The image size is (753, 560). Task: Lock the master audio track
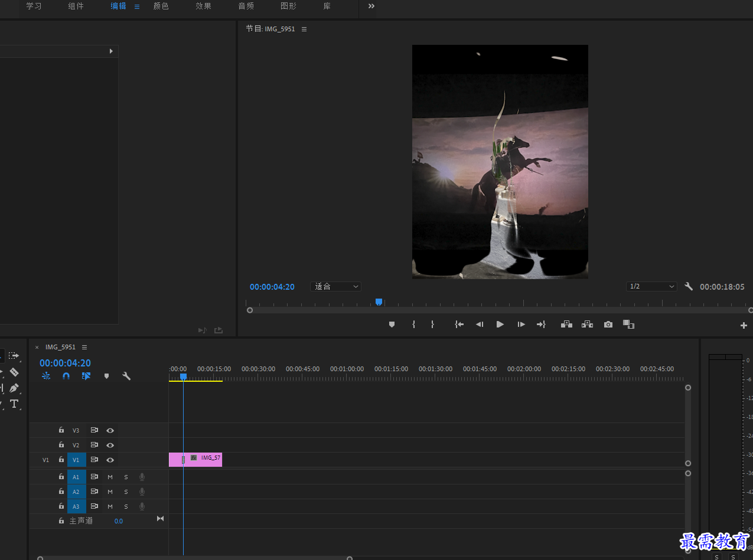(61, 521)
